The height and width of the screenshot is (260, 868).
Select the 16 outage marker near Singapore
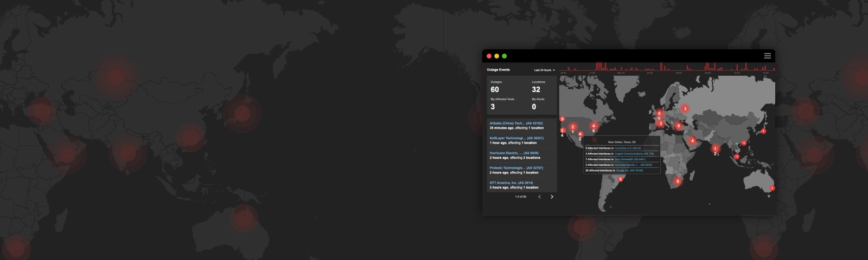point(737,157)
